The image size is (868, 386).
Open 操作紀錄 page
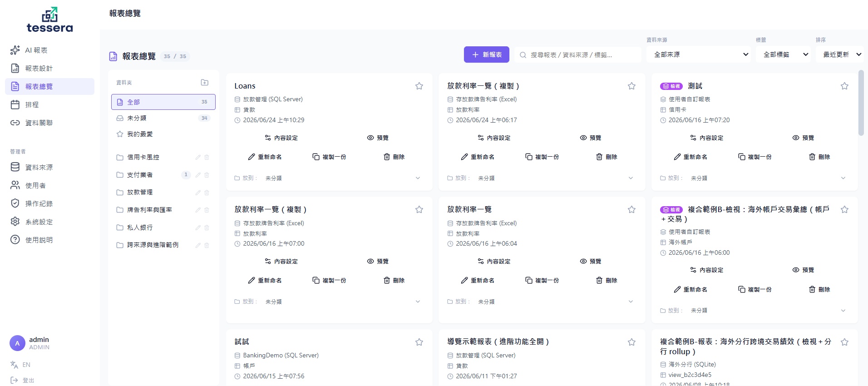49,203
